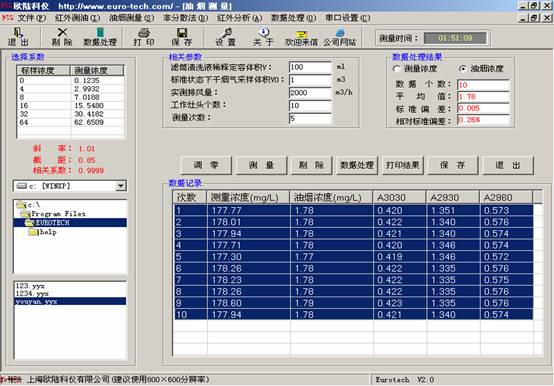Click the A2930 column header
Screen dimensions: 554x386
(453, 197)
